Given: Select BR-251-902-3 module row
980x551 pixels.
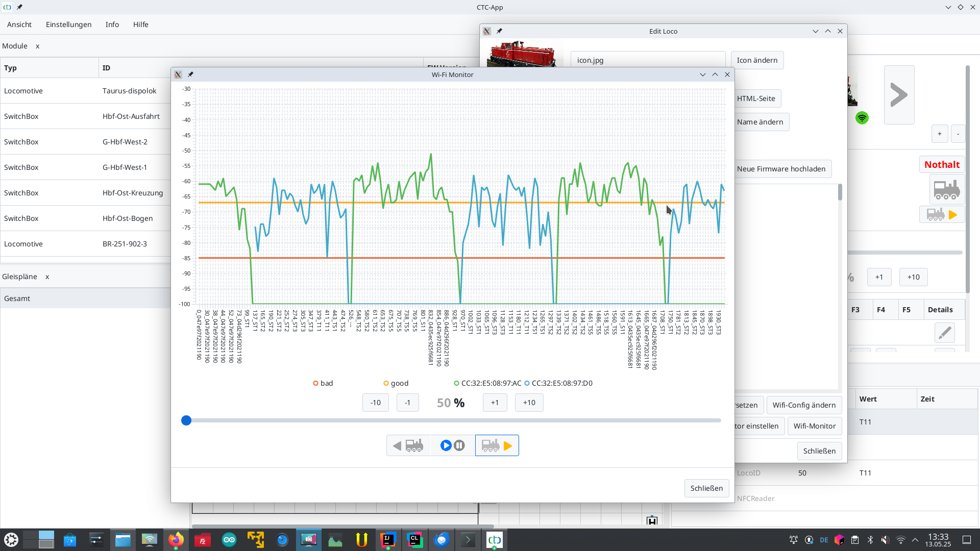Looking at the screenshot, I should (x=85, y=244).
